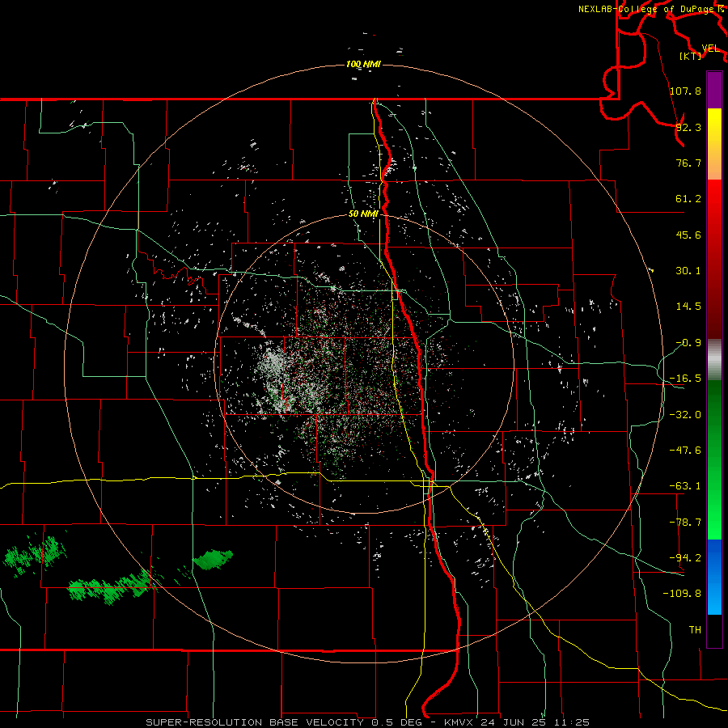This screenshot has width=728, height=728.
Task: Select the -0.9 scale value
Action: [688, 343]
